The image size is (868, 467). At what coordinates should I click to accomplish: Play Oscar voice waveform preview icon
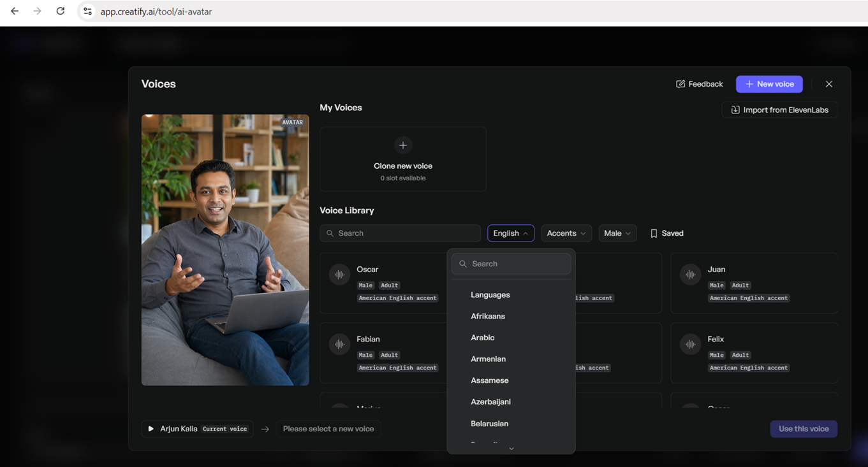point(340,275)
